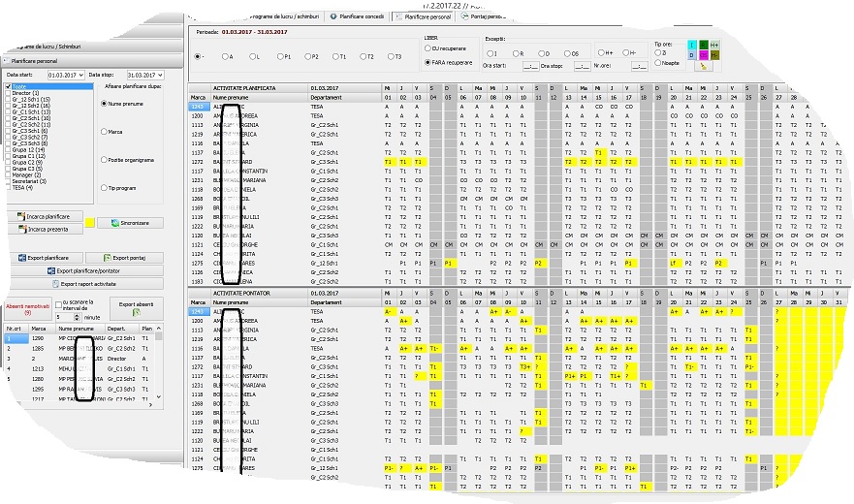Check the Director (1) checkbox
Image resolution: width=854 pixels, height=504 pixels.
[x=8, y=93]
